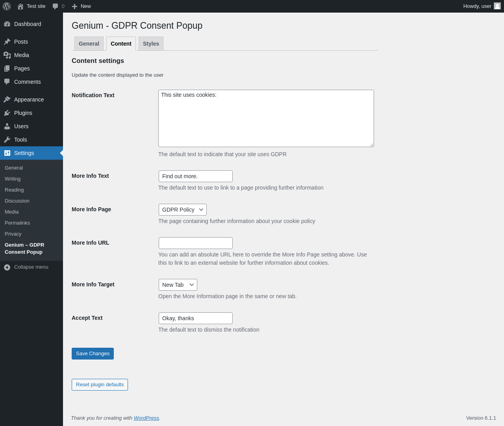Open the Permalinks settings submenu
Image resolution: width=504 pixels, height=426 pixels.
pyautogui.click(x=17, y=223)
